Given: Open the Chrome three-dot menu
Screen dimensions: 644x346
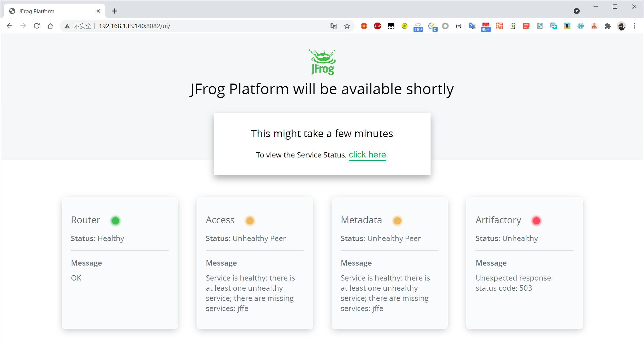Looking at the screenshot, I should tap(635, 26).
